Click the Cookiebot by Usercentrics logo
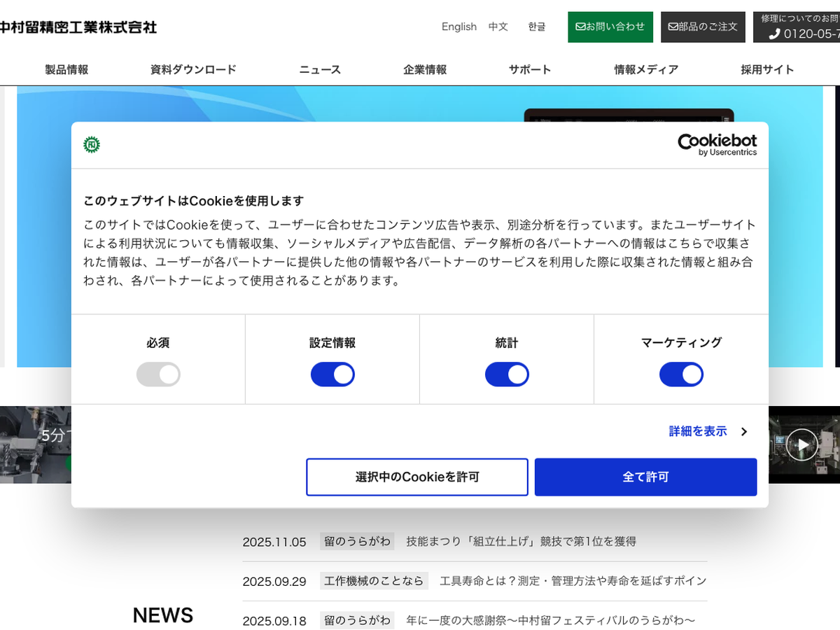Viewport: 840px width, 630px height. point(717,145)
